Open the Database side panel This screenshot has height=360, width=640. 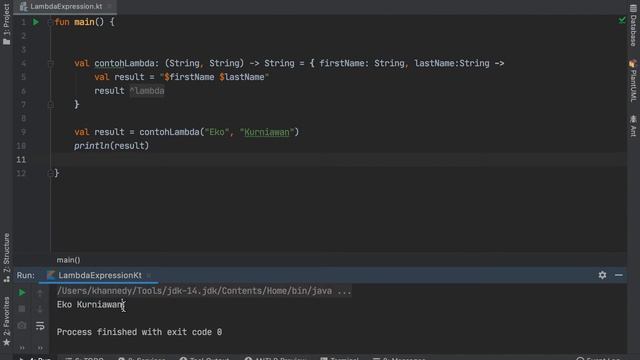(633, 26)
